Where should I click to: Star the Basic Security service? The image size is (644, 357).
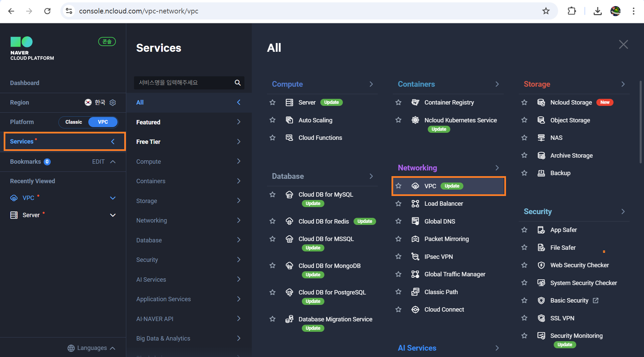pyautogui.click(x=524, y=301)
